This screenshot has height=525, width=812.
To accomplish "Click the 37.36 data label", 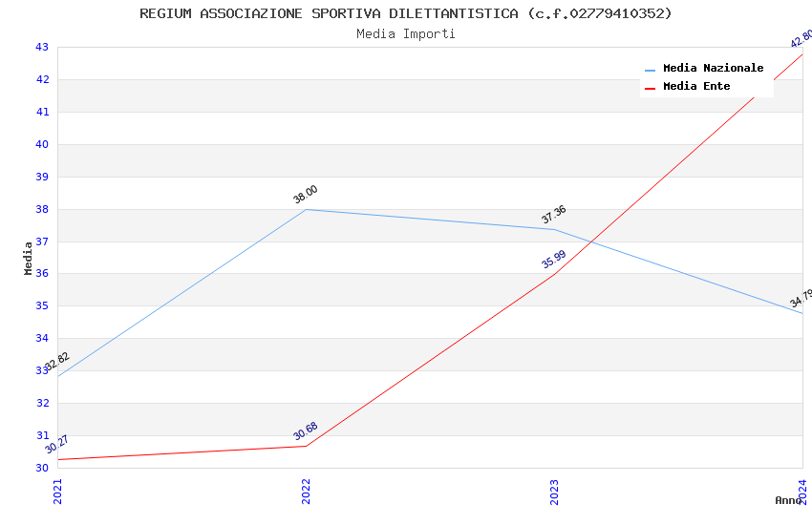I will 554,215.
